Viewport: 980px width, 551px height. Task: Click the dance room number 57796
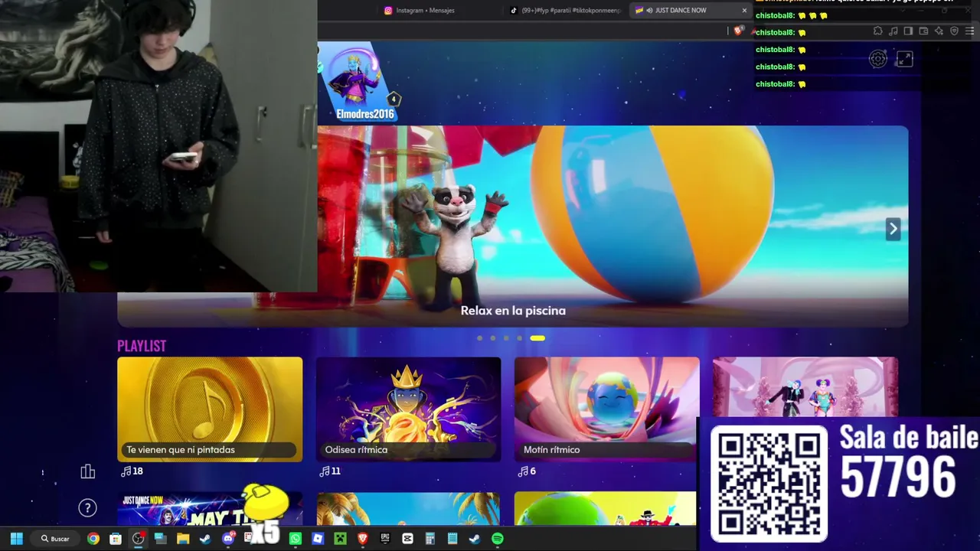(899, 477)
